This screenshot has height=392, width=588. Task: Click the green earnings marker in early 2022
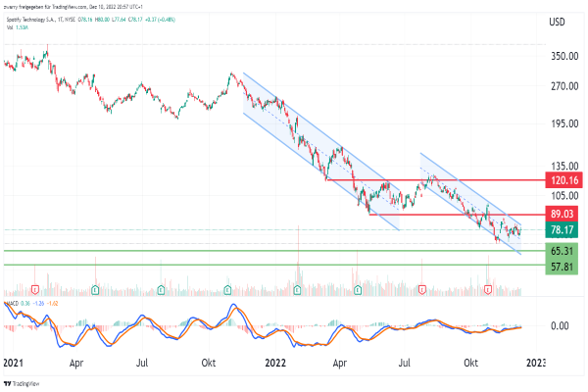pyautogui.click(x=297, y=290)
